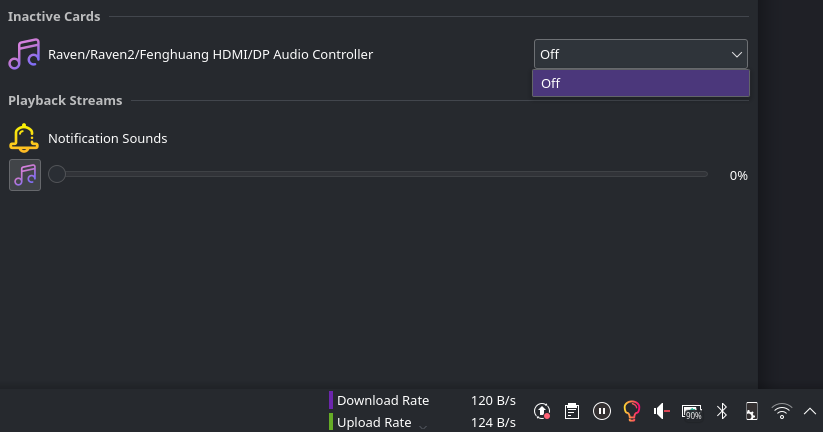Click the Upload Rate label
The height and width of the screenshot is (432, 823).
tap(374, 423)
